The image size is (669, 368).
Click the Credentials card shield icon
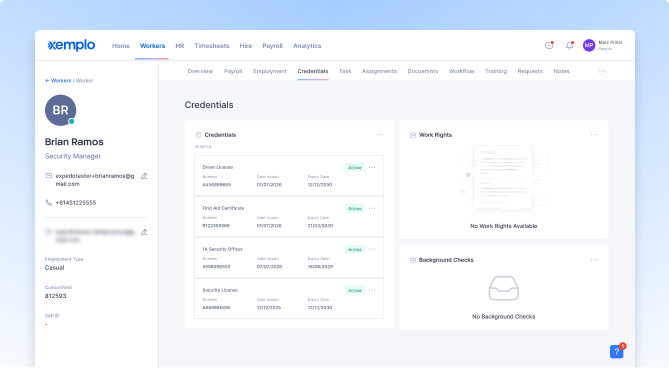[198, 135]
